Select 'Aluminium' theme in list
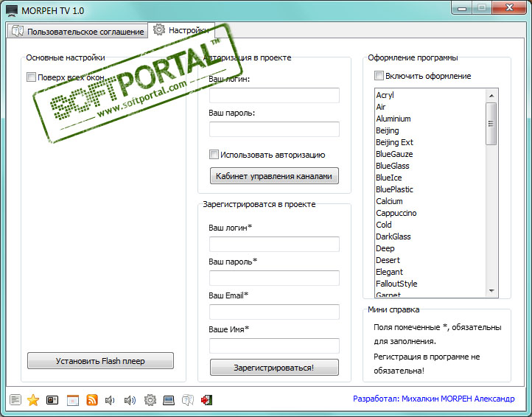Image resolution: width=532 pixels, height=417 pixels. pos(430,119)
